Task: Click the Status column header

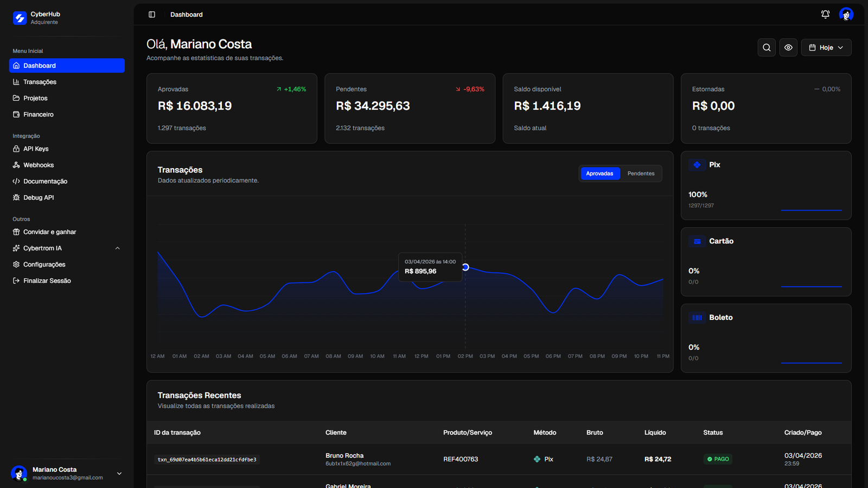Action: click(713, 433)
